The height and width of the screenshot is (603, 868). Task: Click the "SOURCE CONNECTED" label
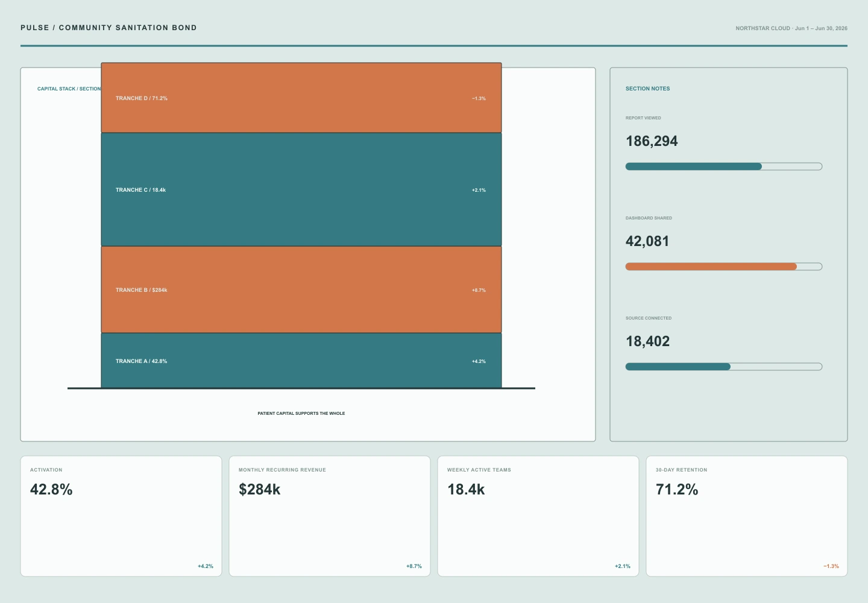(649, 318)
